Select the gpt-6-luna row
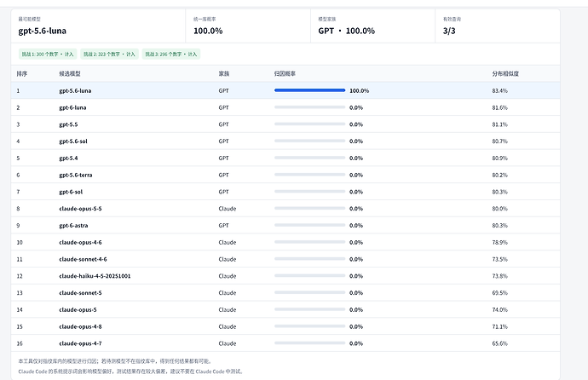Image resolution: width=588 pixels, height=380 pixels. [285, 107]
